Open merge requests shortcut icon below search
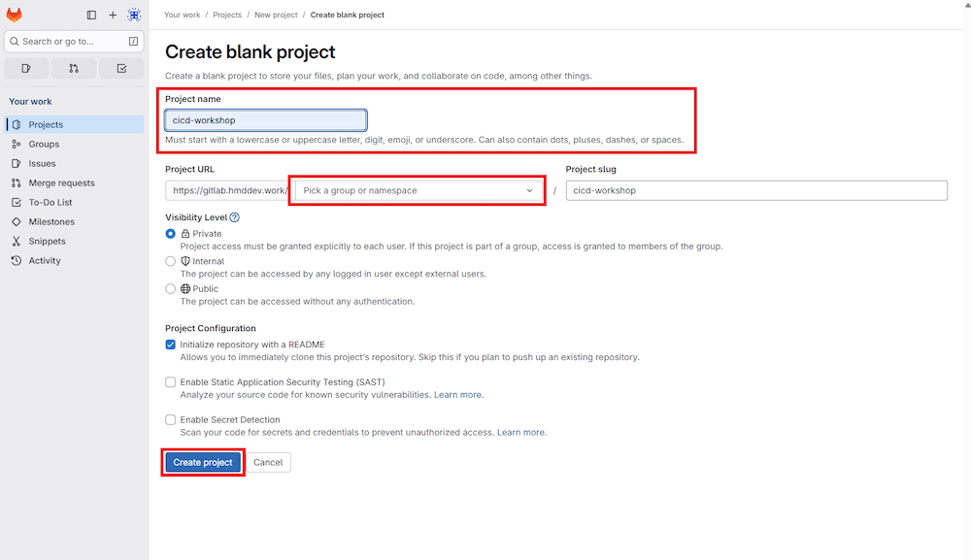971x560 pixels. click(x=73, y=68)
